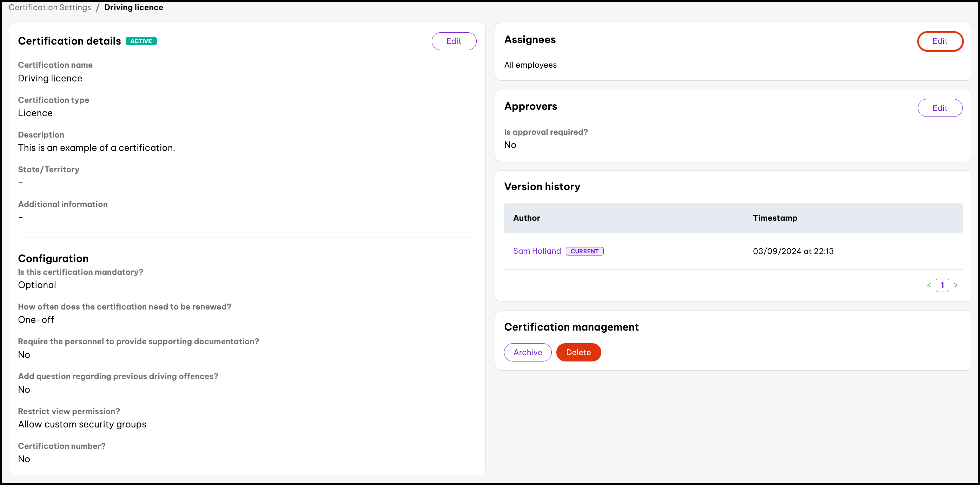Open Sam Holland's version entry
Screen dimensions: 980x485
[x=536, y=251]
